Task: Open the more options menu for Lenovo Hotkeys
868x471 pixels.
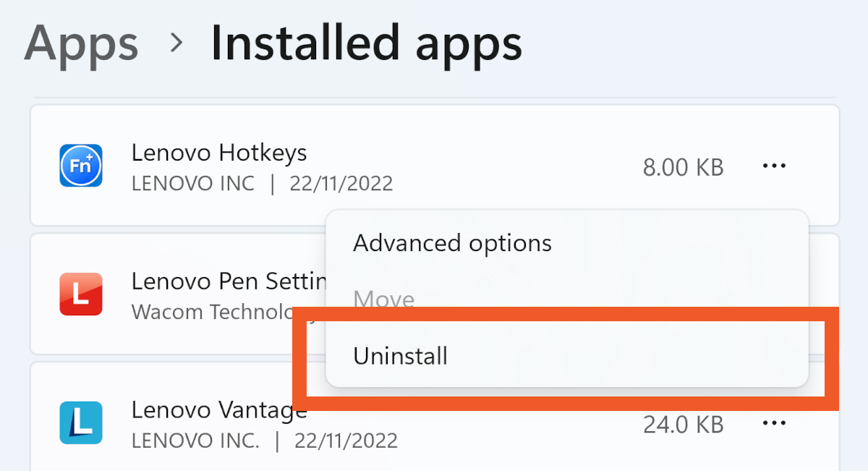Action: click(774, 166)
